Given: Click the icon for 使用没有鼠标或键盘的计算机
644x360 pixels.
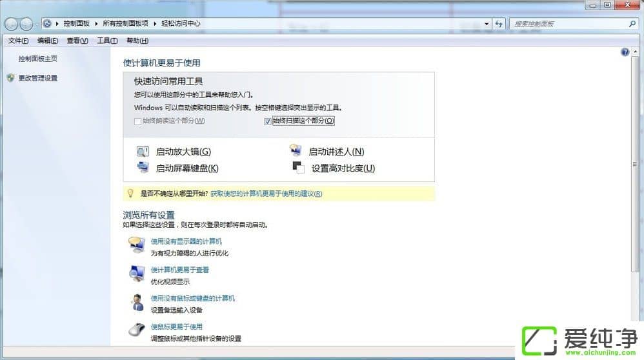Looking at the screenshot, I should coord(137,301).
